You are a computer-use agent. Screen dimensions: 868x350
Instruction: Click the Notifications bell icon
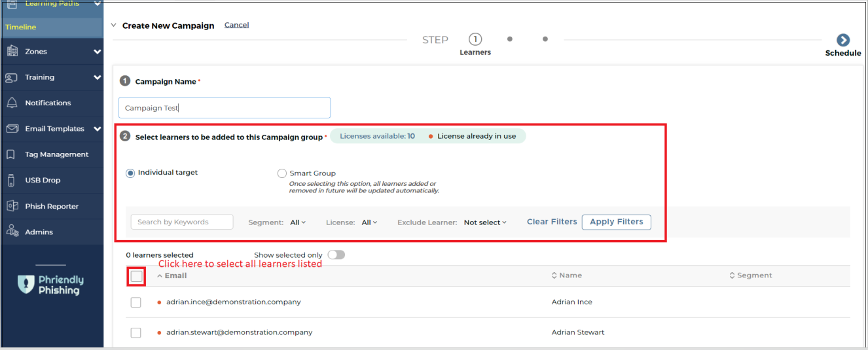click(12, 103)
